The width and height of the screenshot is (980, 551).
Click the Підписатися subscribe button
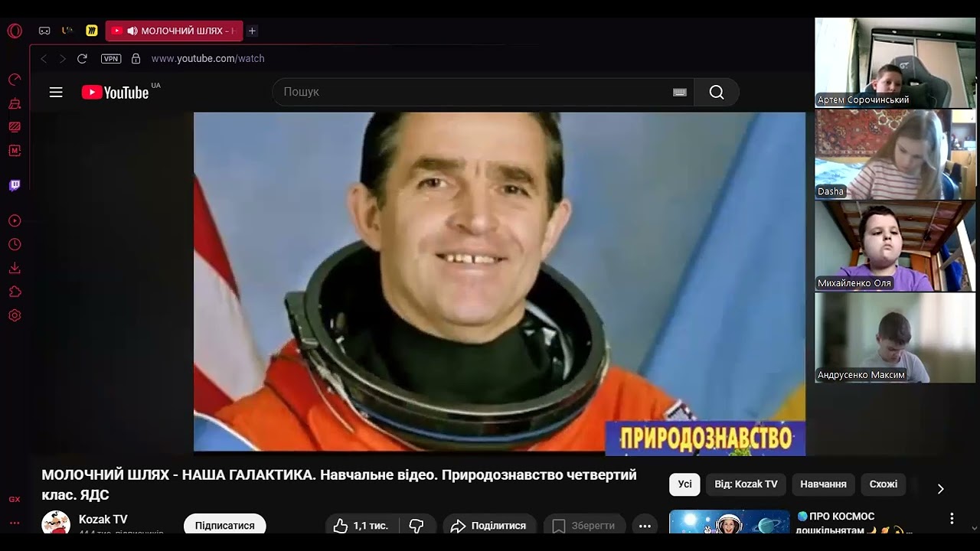click(224, 525)
